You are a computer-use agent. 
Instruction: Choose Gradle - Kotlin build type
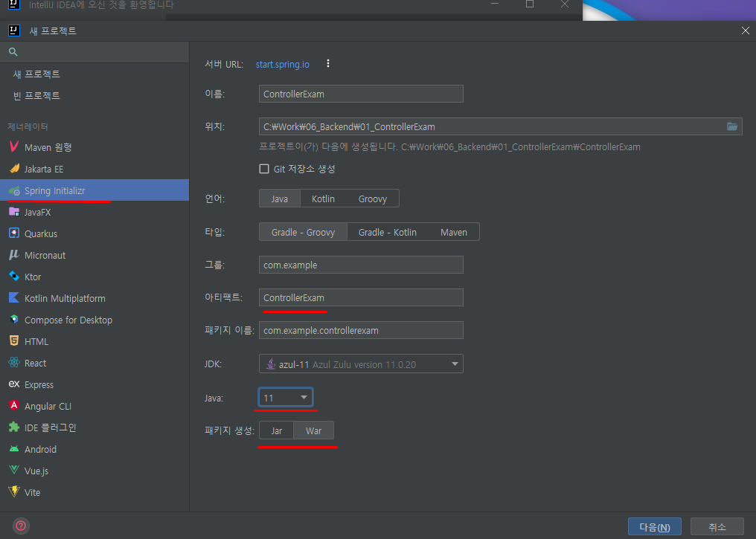[388, 232]
